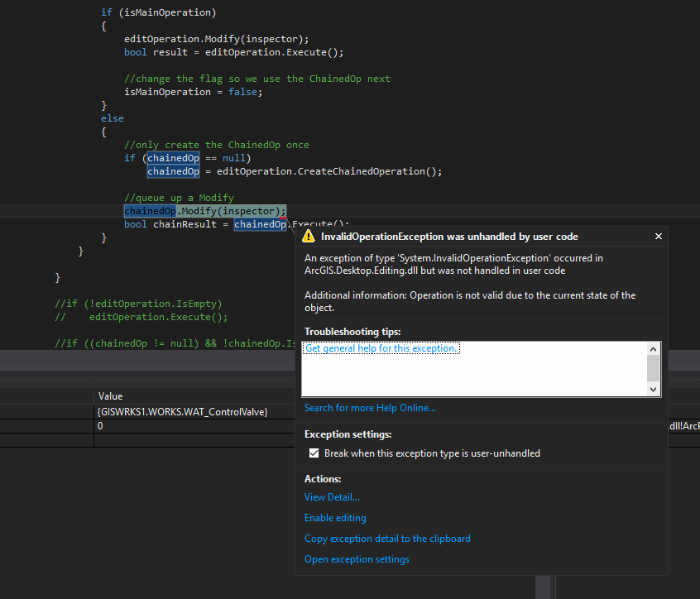
Task: Close the InvalidOperationException popup
Action: (659, 237)
